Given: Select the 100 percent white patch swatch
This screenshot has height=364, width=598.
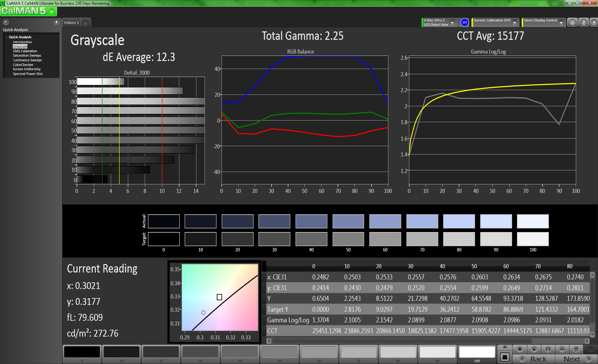Looking at the screenshot, I should tap(477, 352).
